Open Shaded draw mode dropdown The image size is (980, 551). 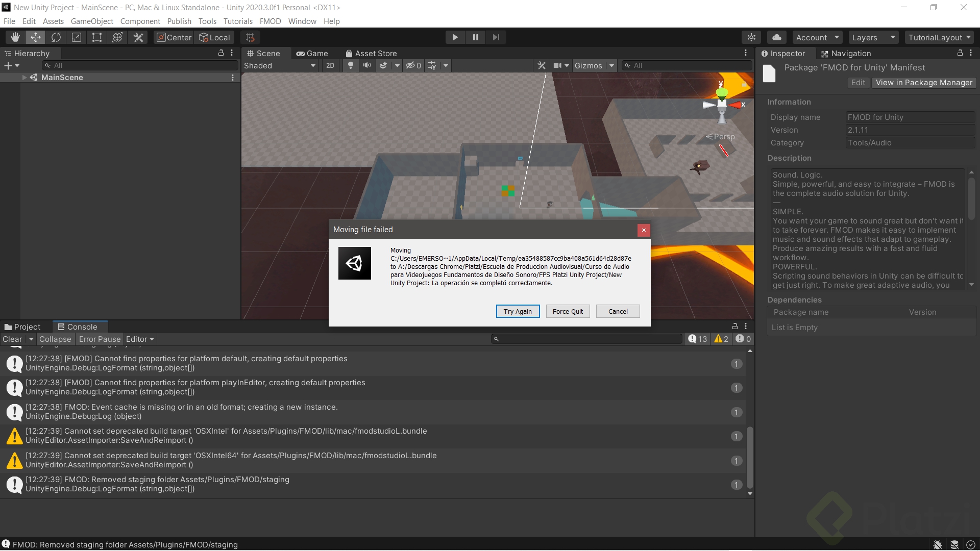coord(280,65)
